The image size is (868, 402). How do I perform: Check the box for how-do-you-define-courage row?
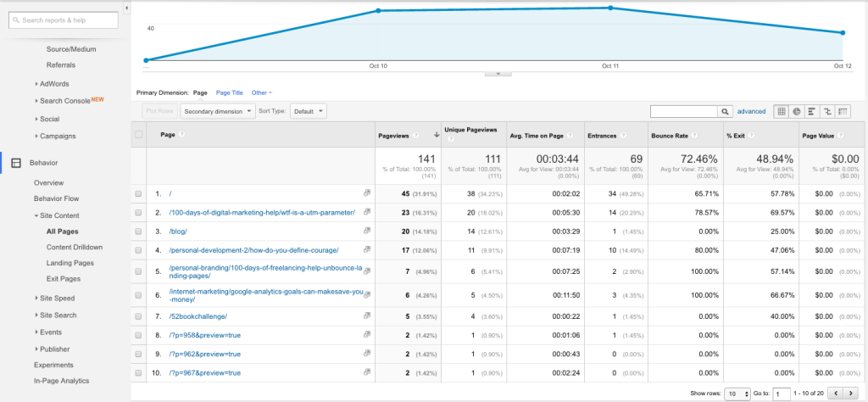tap(138, 250)
